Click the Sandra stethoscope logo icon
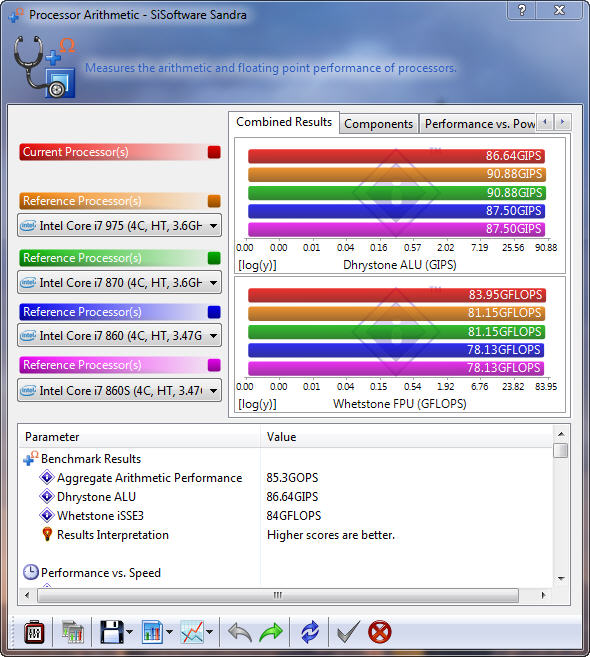 pos(44,67)
